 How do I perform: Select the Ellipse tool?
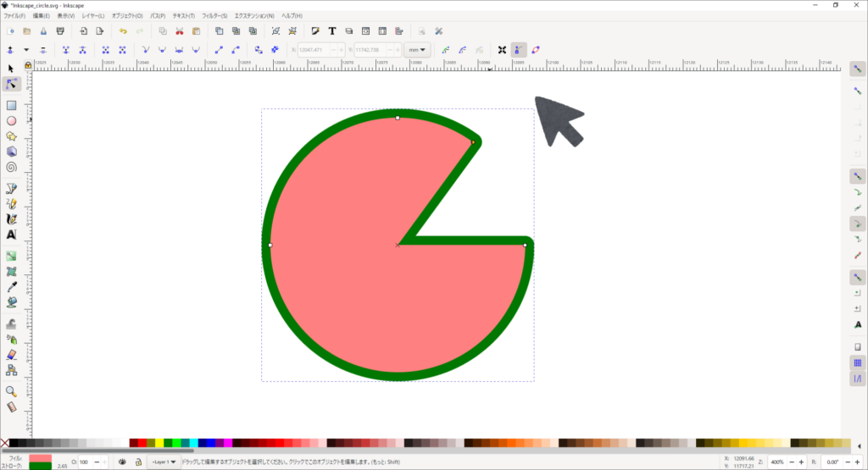11,120
